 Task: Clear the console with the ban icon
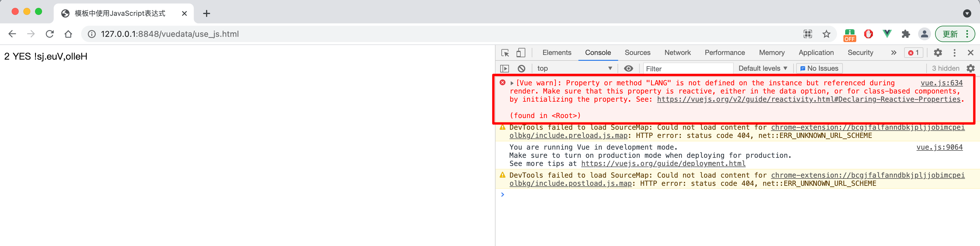click(x=522, y=69)
